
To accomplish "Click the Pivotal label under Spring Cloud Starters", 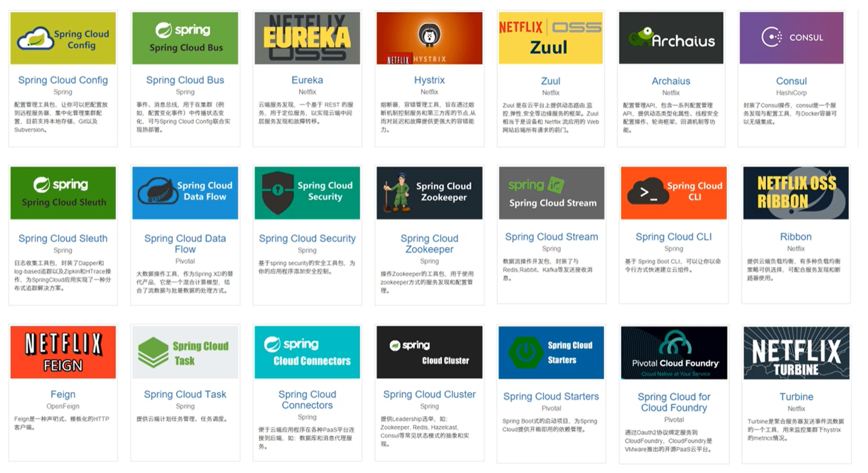I will tap(551, 408).
